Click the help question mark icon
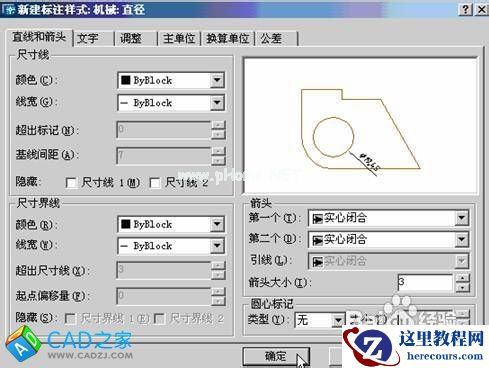This screenshot has width=489, height=368. 466,10
